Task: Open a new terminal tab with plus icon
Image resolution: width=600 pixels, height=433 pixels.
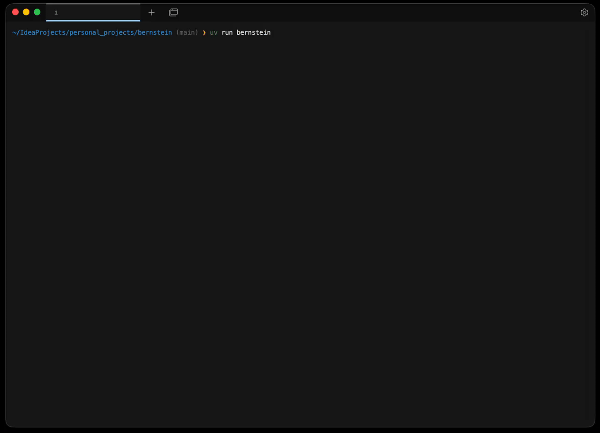Action: 152,13
